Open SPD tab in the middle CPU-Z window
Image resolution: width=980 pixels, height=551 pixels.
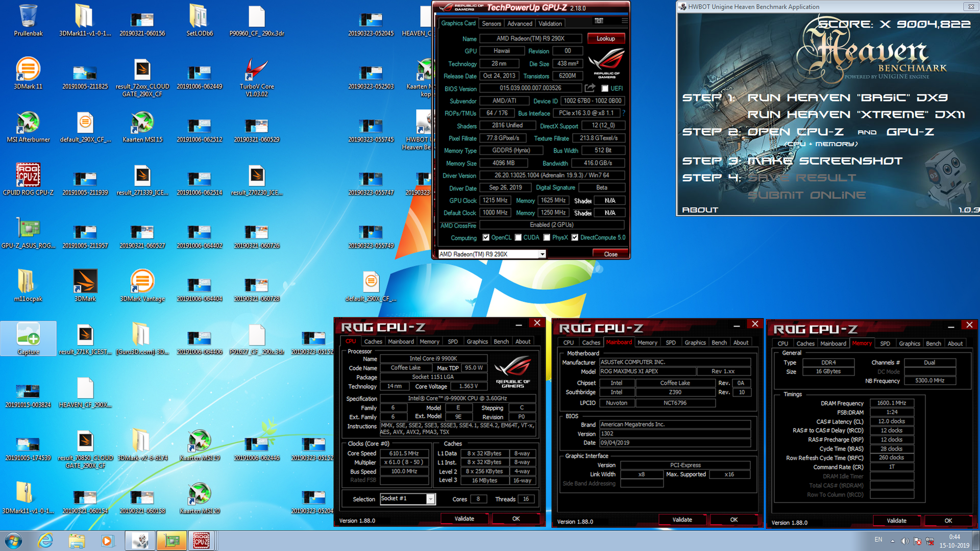pyautogui.click(x=671, y=342)
